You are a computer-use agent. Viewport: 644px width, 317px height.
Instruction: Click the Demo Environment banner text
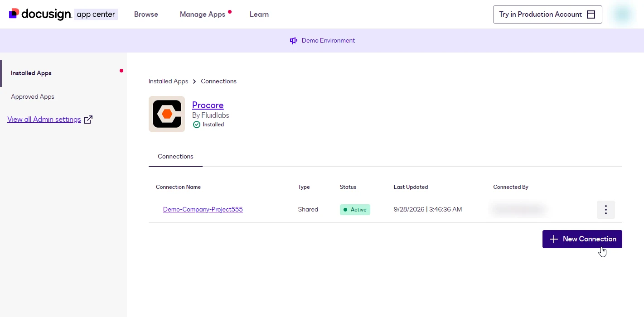tap(328, 41)
